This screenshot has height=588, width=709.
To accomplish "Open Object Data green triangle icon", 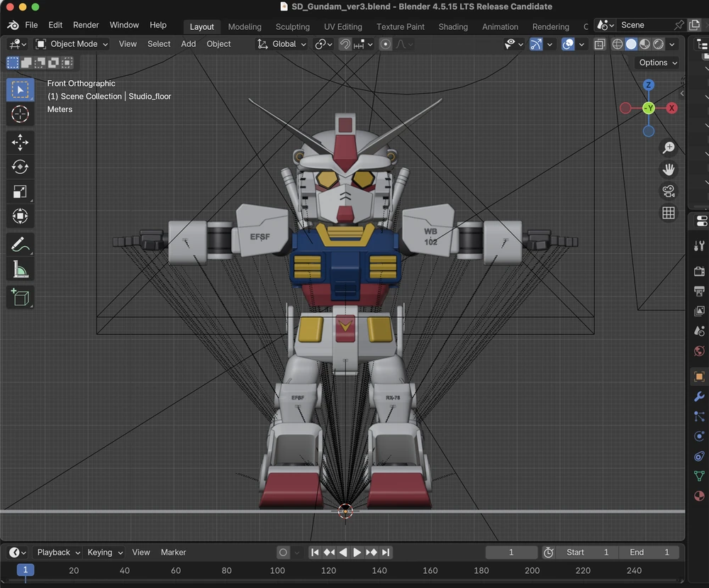I will coord(699,476).
